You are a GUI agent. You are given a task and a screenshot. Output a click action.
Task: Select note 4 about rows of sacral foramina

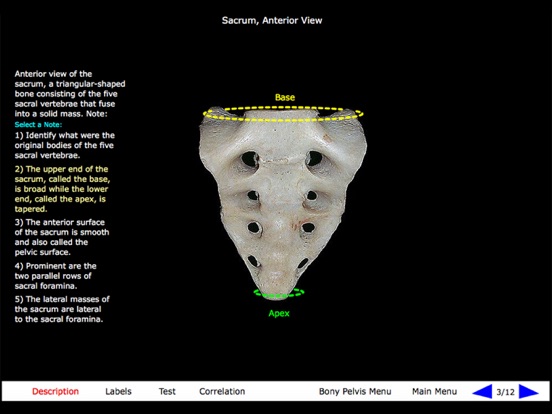coord(56,276)
